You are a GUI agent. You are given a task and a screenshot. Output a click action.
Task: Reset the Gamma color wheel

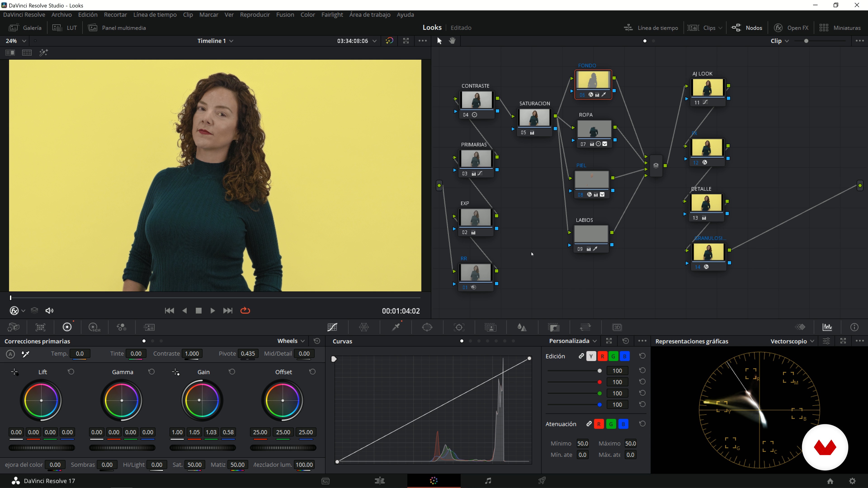pyautogui.click(x=151, y=372)
